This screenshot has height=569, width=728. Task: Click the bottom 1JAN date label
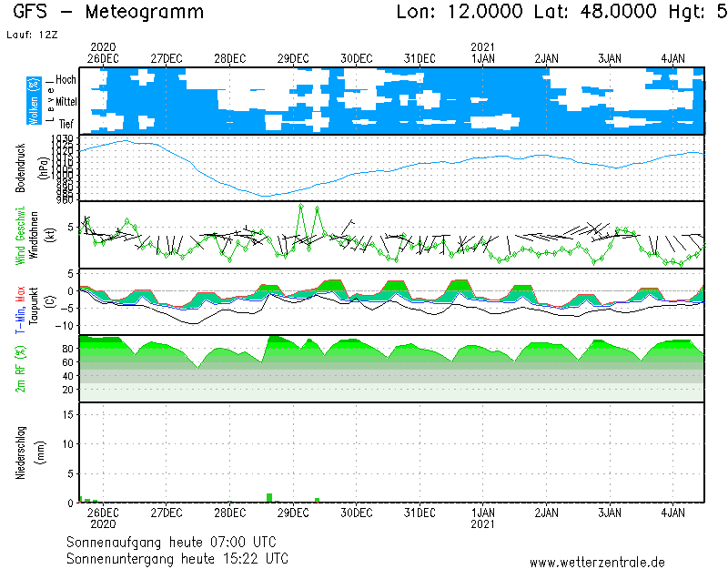(483, 513)
